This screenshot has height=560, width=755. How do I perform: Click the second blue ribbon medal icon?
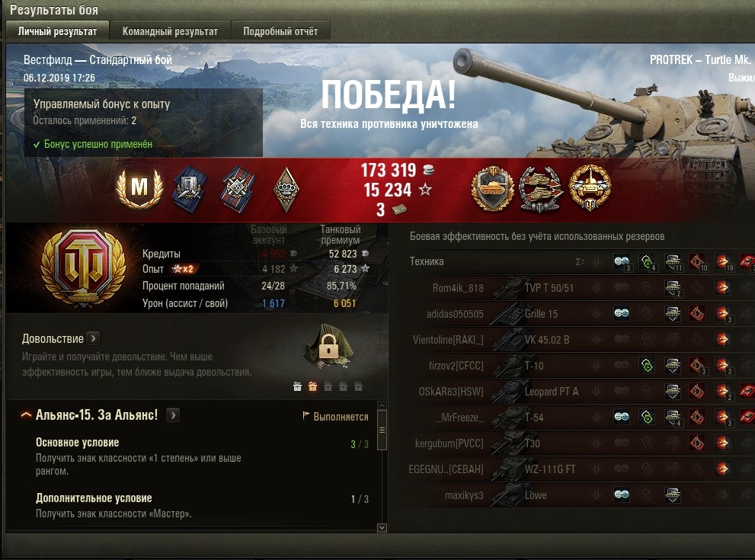(x=238, y=189)
